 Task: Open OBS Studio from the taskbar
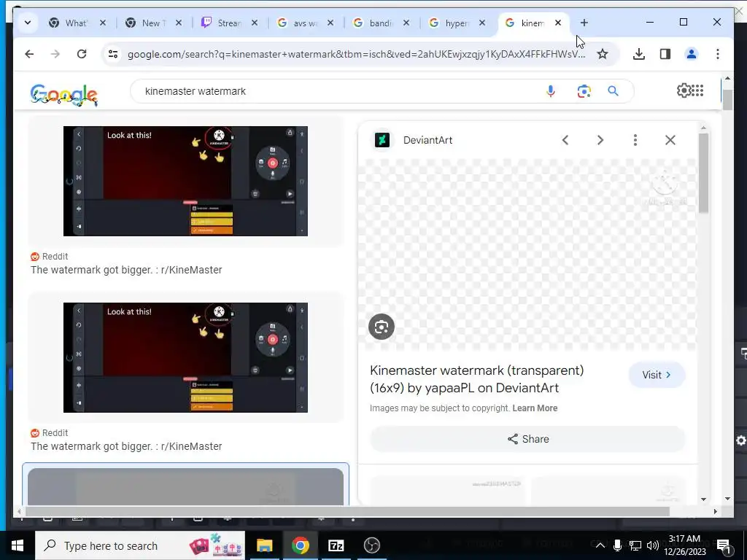[x=371, y=545]
